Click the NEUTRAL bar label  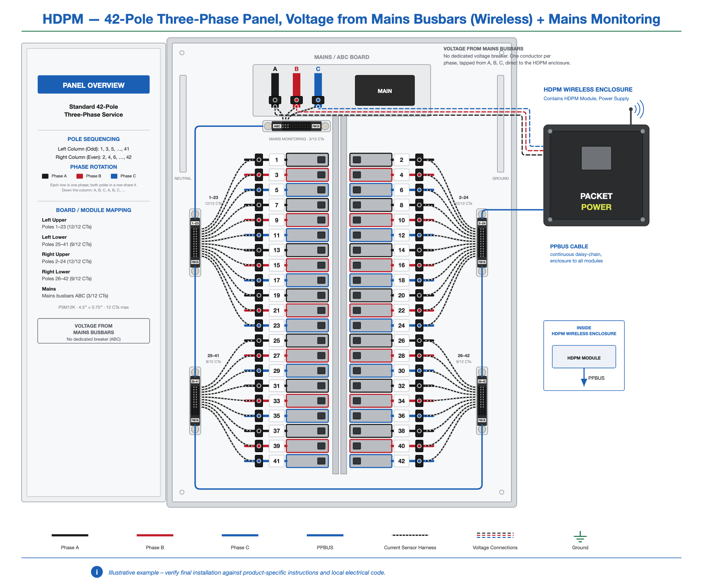pos(183,178)
